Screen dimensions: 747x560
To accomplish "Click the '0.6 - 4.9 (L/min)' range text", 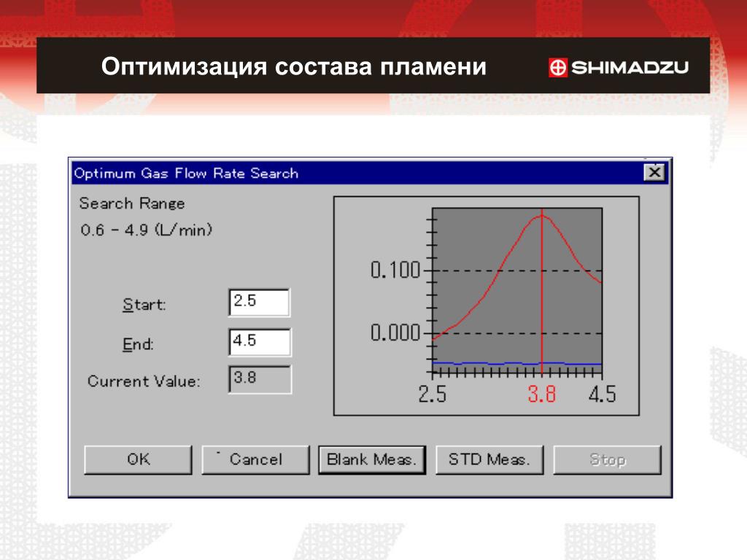I will pos(146,230).
